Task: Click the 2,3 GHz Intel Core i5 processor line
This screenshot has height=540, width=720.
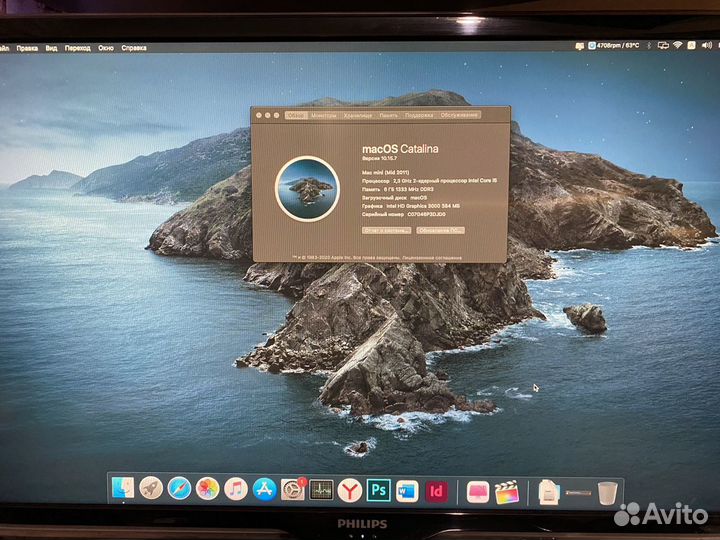Action: click(429, 181)
